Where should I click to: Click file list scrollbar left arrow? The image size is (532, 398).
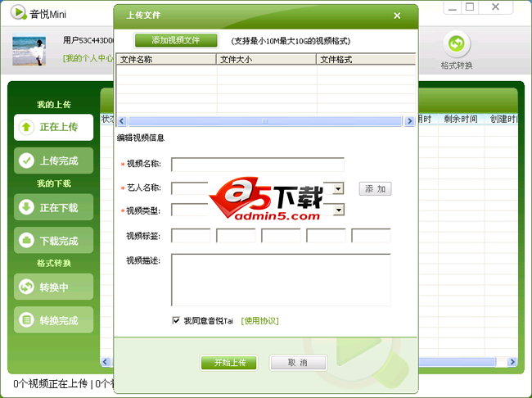click(x=122, y=121)
